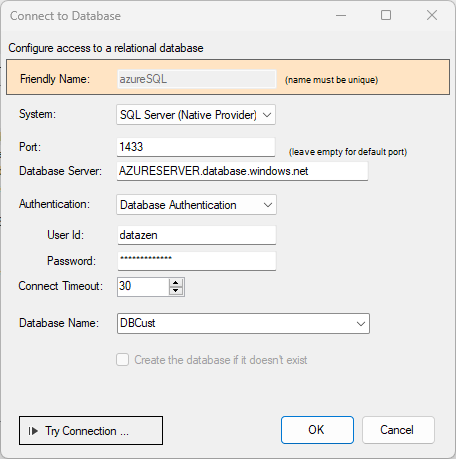The height and width of the screenshot is (459, 456).
Task: Close the Connect to Database window
Action: click(432, 15)
